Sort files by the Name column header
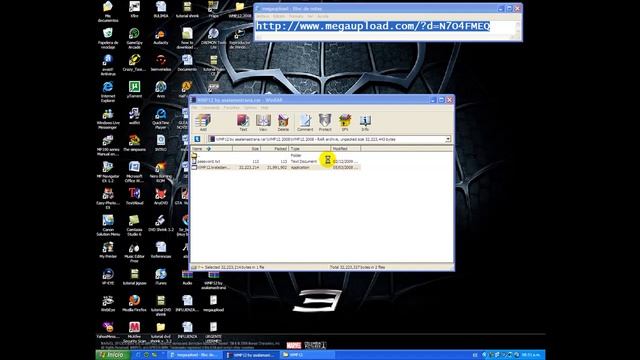The image size is (640, 360). [x=212, y=149]
